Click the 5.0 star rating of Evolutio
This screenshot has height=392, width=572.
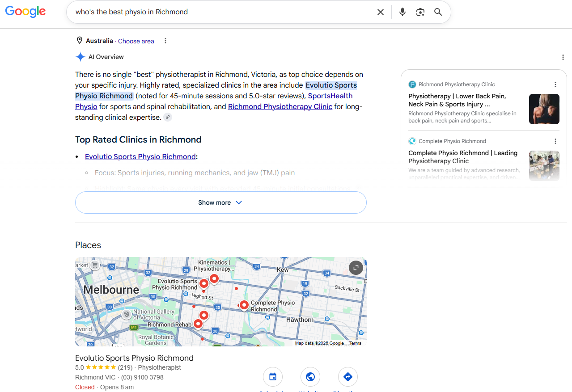(101, 367)
